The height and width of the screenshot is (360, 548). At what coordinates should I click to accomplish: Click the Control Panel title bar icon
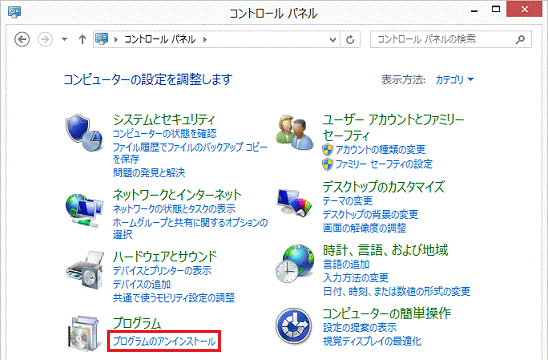tap(15, 13)
